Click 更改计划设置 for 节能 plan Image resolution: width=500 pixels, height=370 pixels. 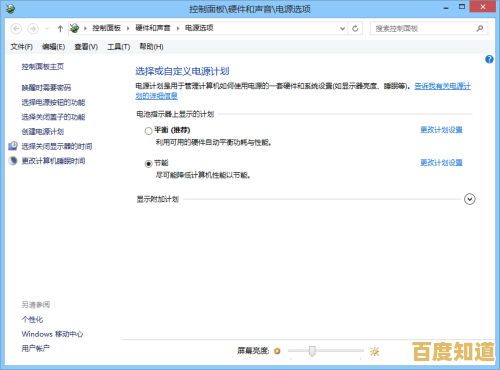tap(441, 163)
